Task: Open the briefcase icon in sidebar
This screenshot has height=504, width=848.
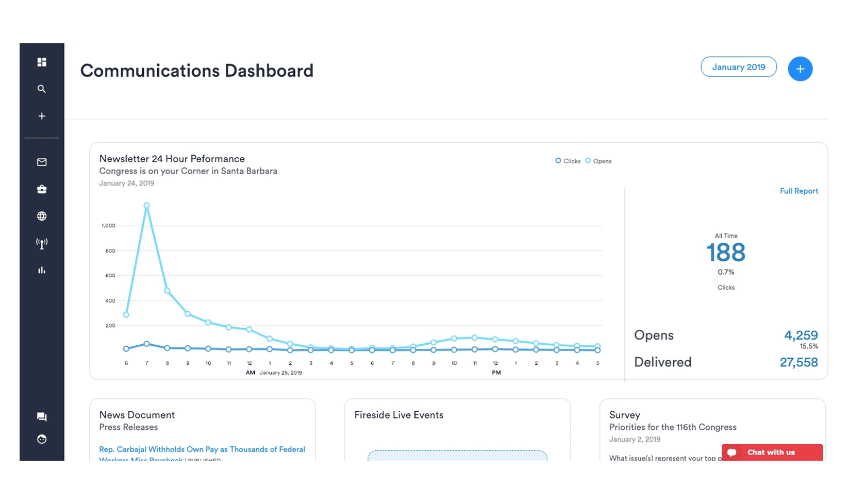Action: pos(42,190)
